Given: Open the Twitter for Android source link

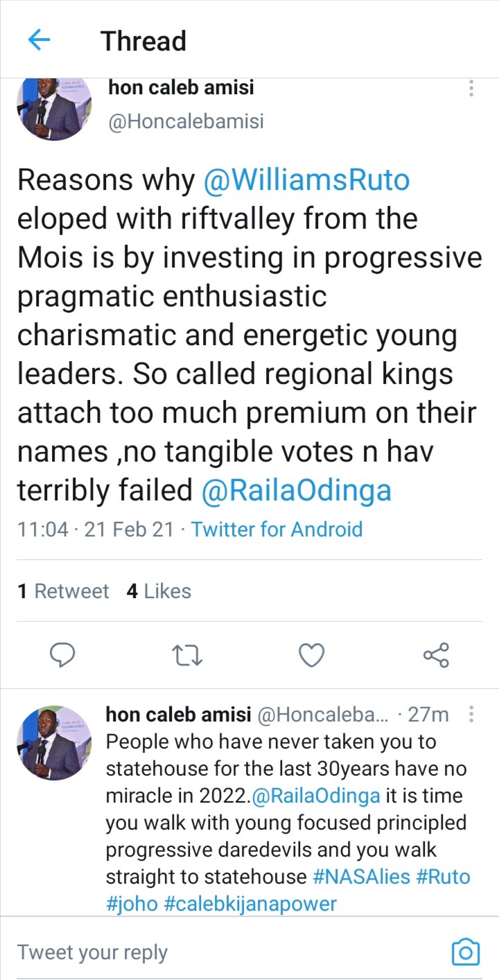Looking at the screenshot, I should tap(277, 530).
